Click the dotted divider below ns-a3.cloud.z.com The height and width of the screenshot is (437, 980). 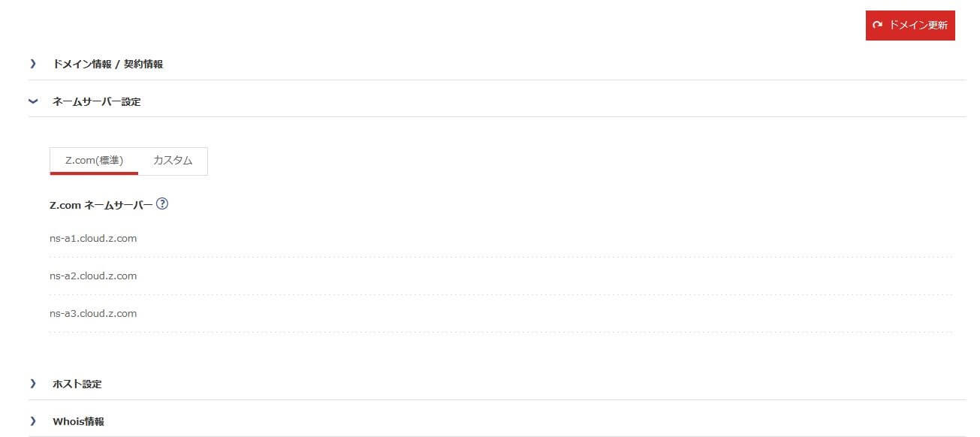pyautogui.click(x=500, y=332)
